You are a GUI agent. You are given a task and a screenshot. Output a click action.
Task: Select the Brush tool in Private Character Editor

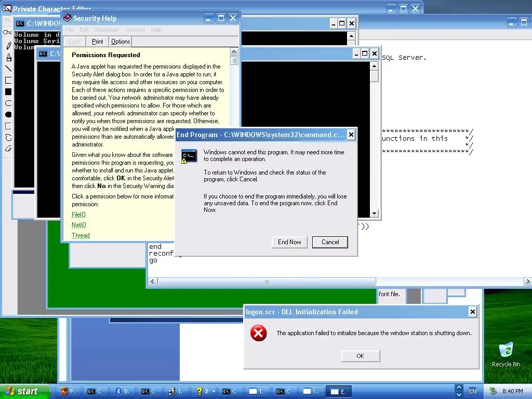[x=8, y=57]
